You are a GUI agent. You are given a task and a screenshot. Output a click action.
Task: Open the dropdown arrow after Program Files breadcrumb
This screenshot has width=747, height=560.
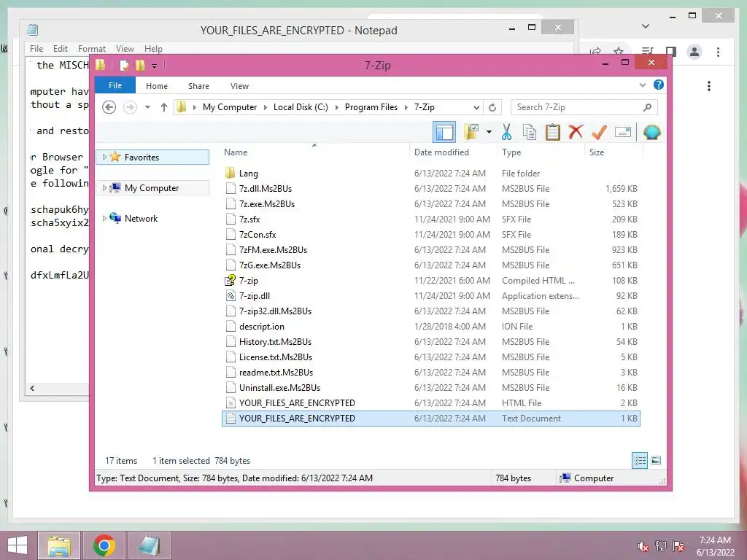coord(406,107)
